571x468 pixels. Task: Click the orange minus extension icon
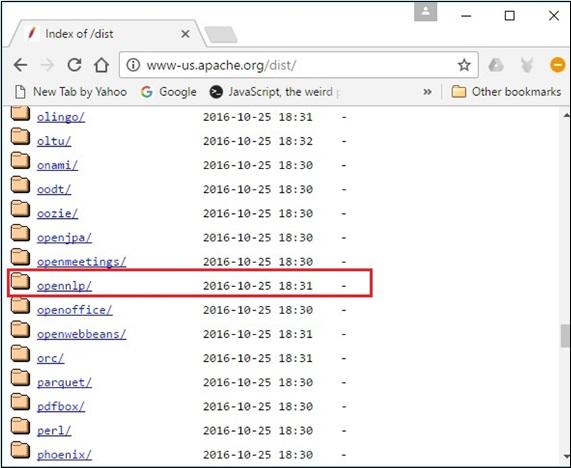click(x=557, y=66)
